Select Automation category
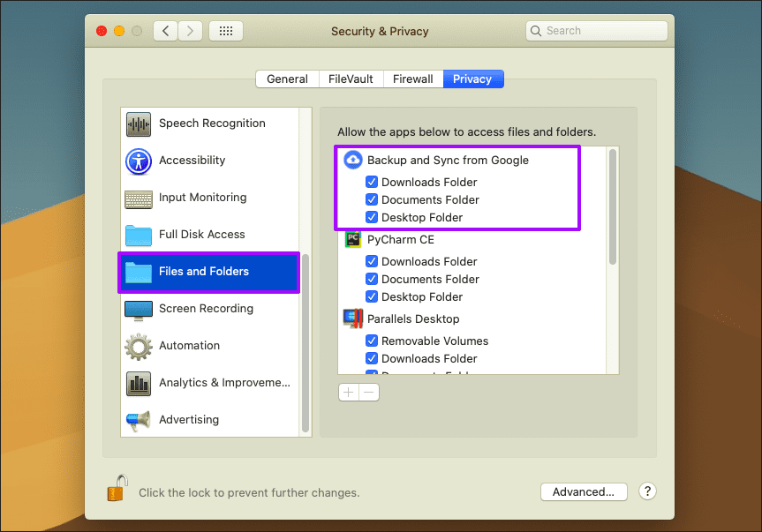The height and width of the screenshot is (532, 762). click(210, 346)
